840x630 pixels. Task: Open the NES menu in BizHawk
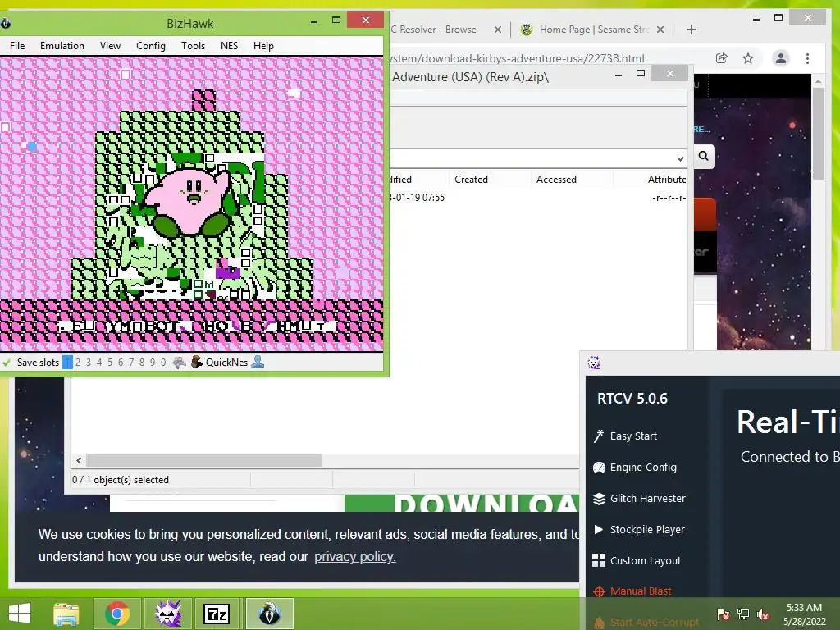point(230,46)
